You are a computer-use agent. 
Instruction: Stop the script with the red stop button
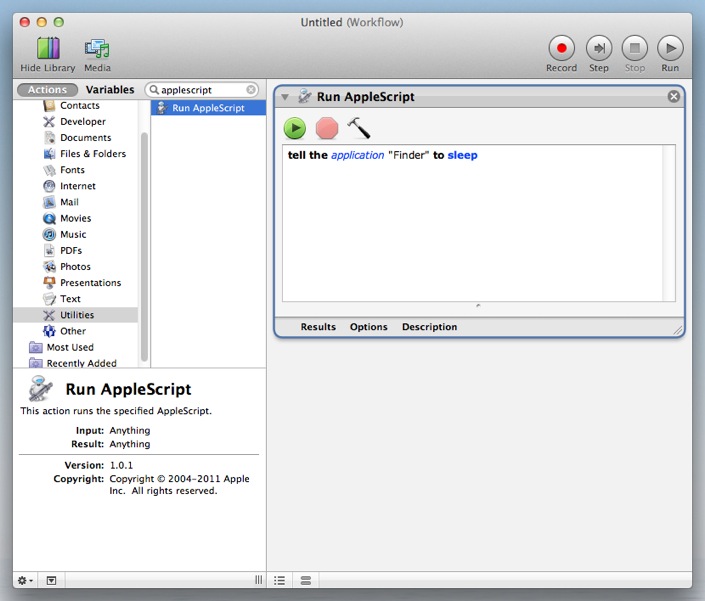click(327, 128)
